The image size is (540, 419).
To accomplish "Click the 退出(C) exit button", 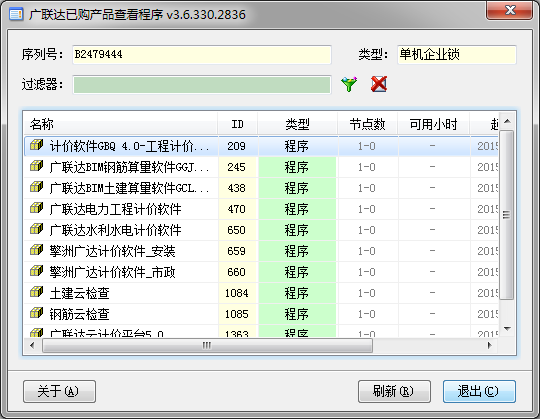I will pos(479,391).
